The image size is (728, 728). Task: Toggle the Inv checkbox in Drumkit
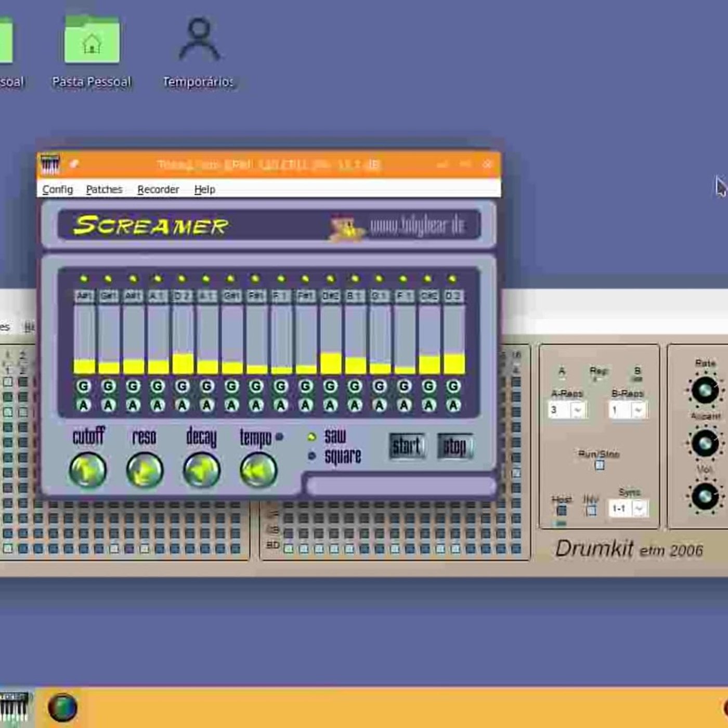591,511
